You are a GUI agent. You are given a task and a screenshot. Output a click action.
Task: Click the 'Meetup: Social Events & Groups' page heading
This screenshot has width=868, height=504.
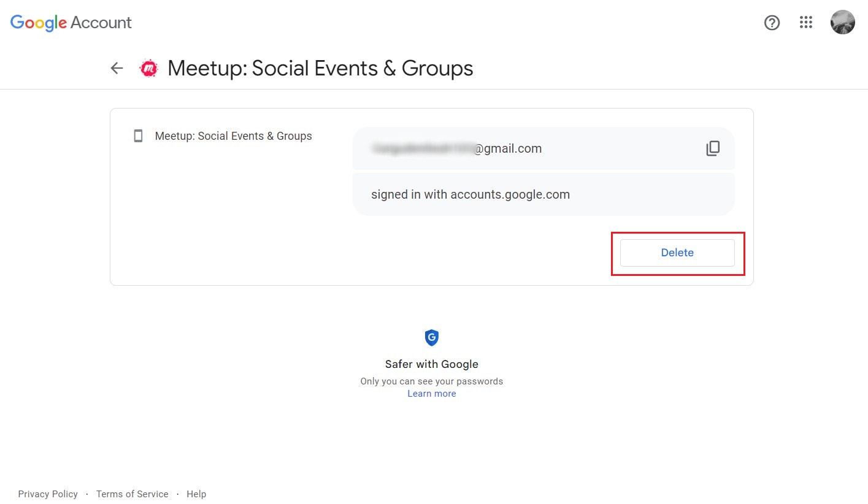tap(320, 68)
